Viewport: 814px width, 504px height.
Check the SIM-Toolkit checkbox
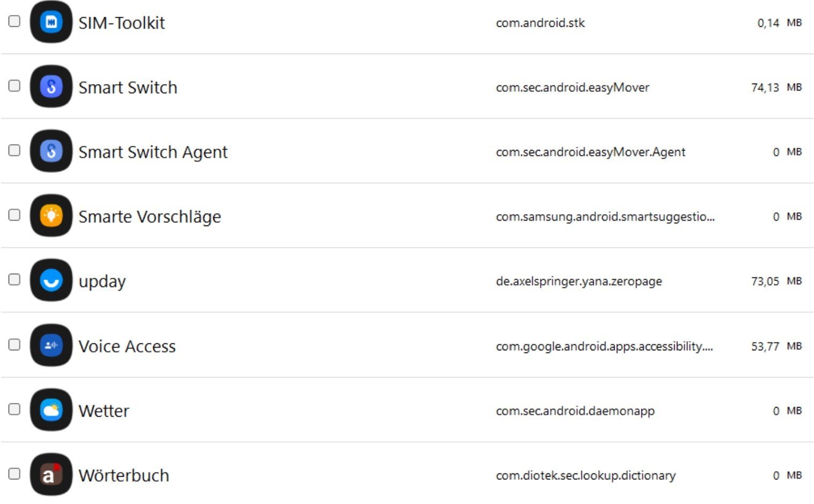tap(14, 21)
